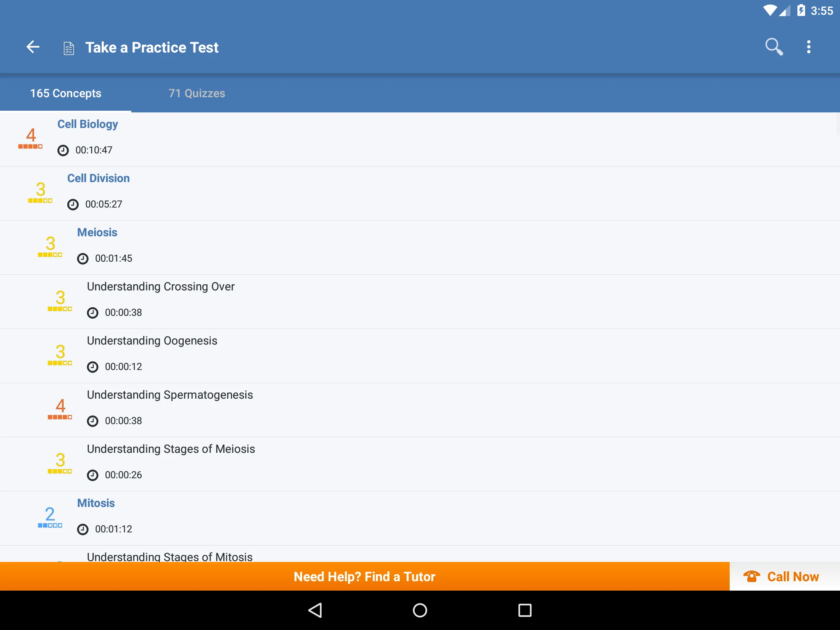Select the 165 Concepts tab

click(x=66, y=93)
